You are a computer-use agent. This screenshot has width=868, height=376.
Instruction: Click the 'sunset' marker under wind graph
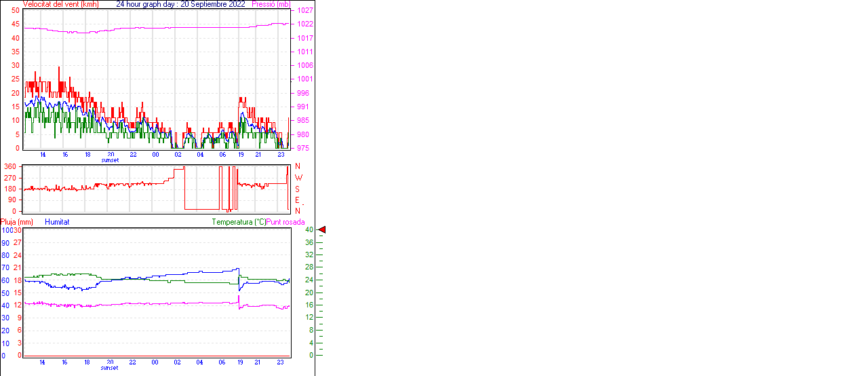point(110,161)
